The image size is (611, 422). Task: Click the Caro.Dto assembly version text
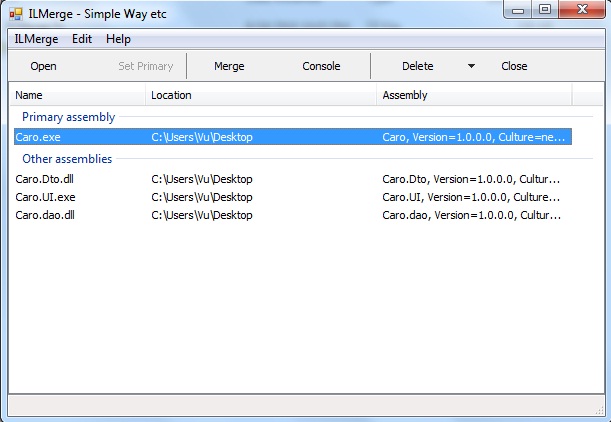point(471,179)
